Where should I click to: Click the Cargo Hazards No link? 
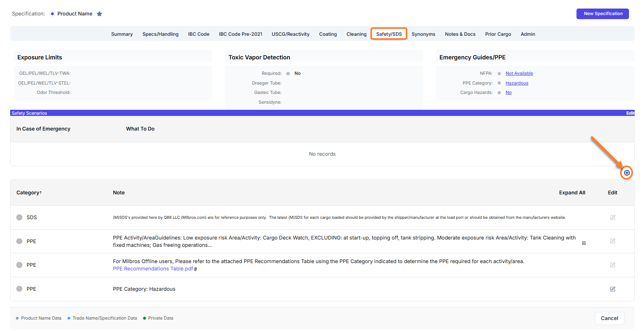coord(509,93)
